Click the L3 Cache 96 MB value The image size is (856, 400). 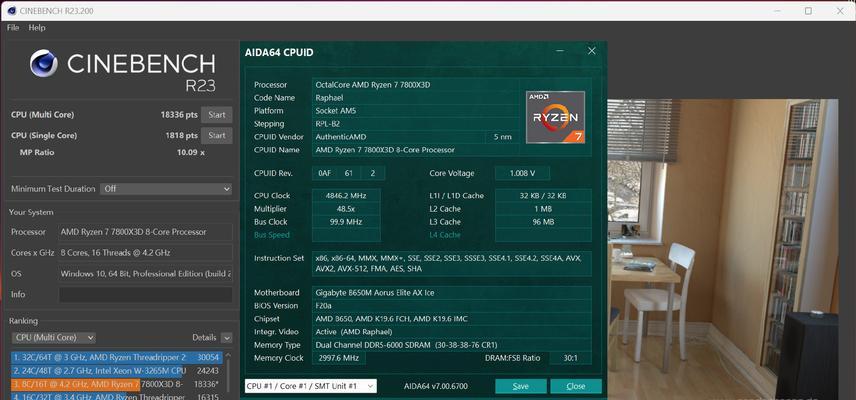543,222
